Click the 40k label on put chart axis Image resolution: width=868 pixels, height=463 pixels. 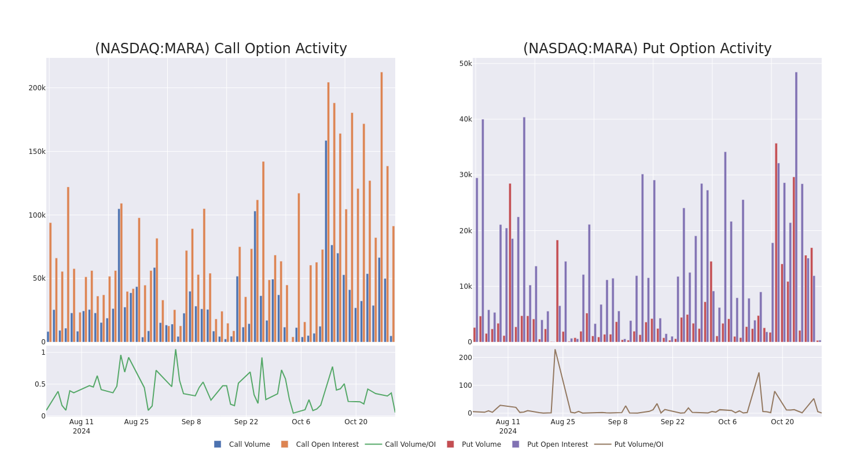point(466,119)
